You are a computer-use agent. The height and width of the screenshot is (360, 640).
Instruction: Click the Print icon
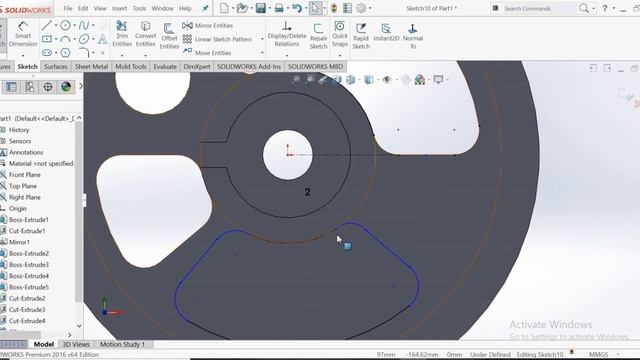(x=279, y=8)
